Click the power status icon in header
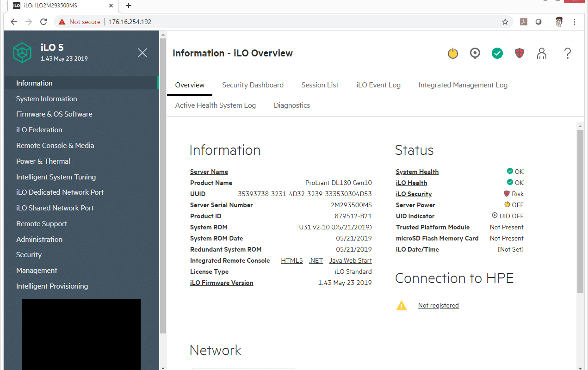This screenshot has width=588, height=370. [453, 53]
